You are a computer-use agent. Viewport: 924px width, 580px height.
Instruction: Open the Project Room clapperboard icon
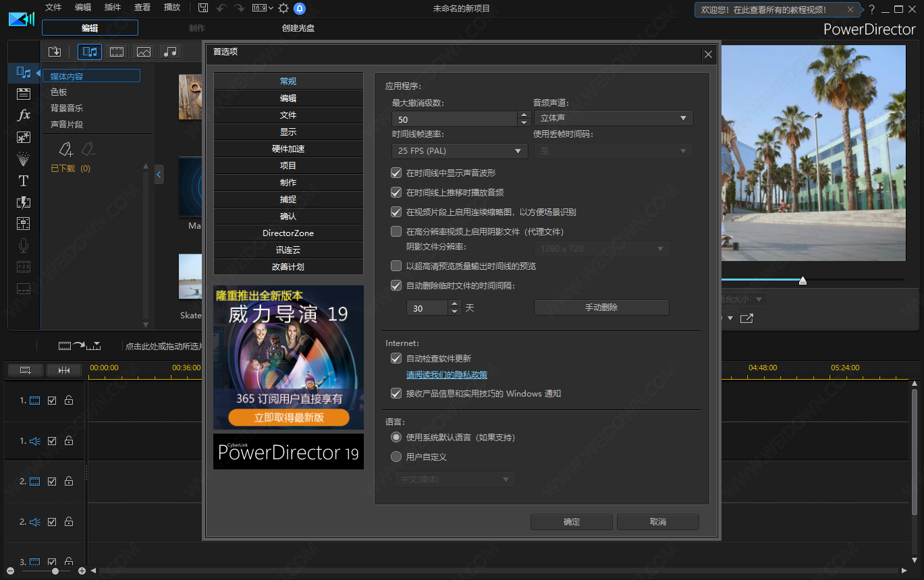click(x=24, y=94)
